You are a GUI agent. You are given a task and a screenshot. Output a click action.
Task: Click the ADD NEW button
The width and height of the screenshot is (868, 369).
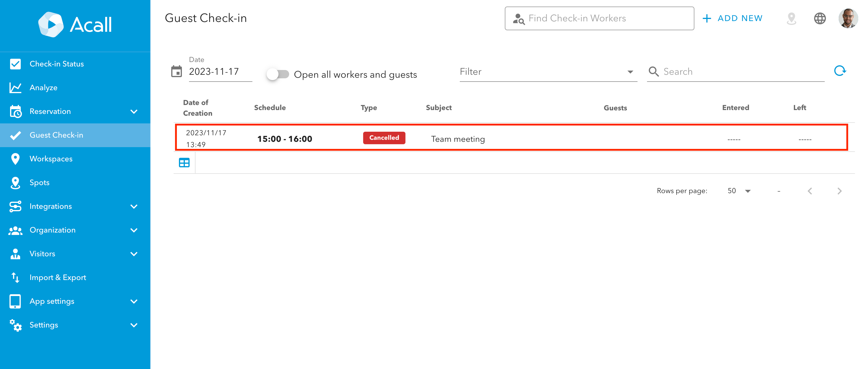pyautogui.click(x=732, y=18)
